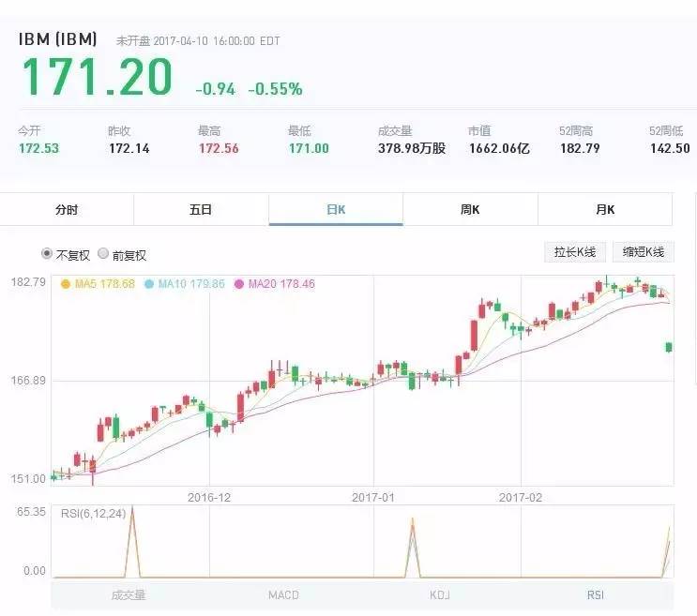697x616 pixels.
Task: Click the 2016-12 date axis label
Action: click(209, 498)
